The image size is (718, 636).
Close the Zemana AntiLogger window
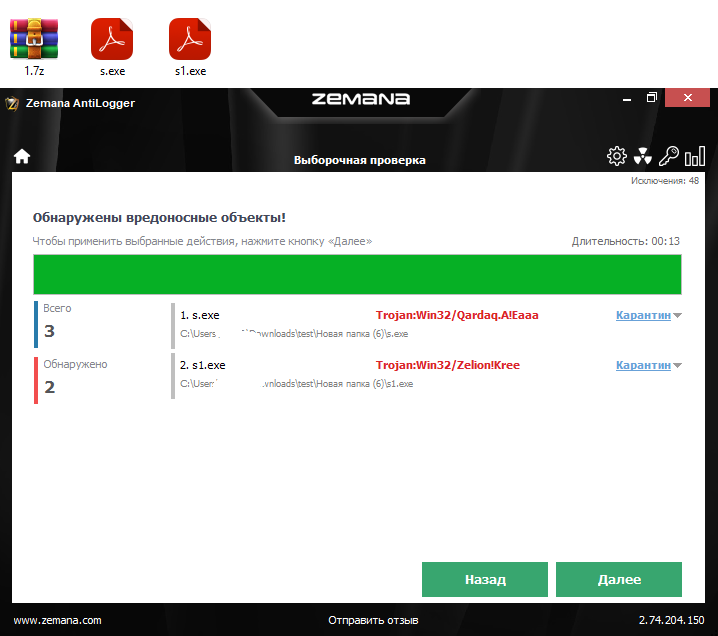point(687,98)
